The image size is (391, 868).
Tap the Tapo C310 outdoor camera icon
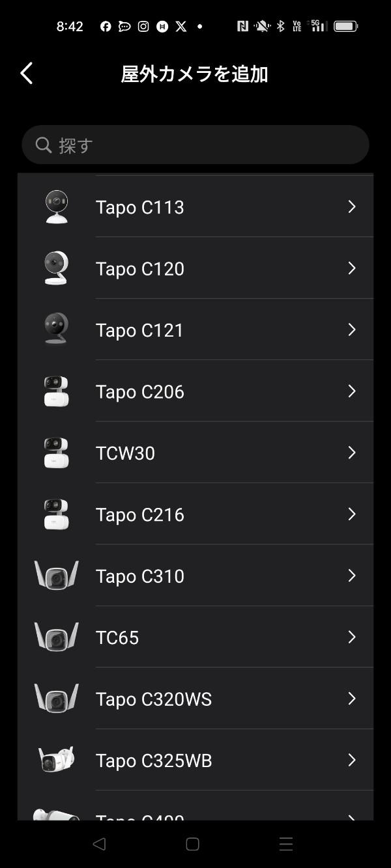(57, 576)
